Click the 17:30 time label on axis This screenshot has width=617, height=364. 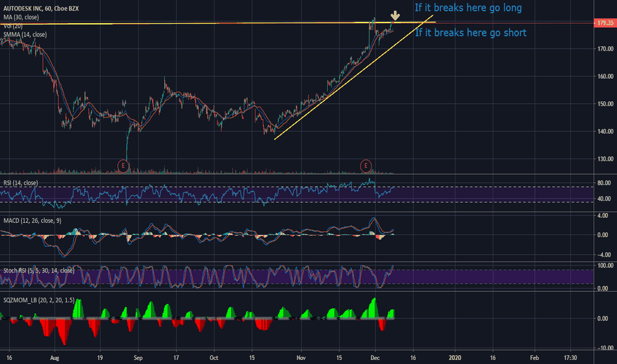coord(570,357)
